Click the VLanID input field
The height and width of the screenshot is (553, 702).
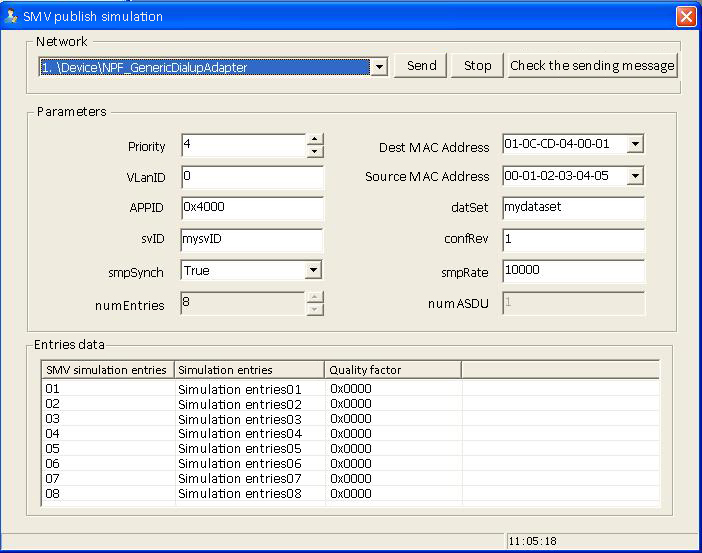pyautogui.click(x=252, y=177)
